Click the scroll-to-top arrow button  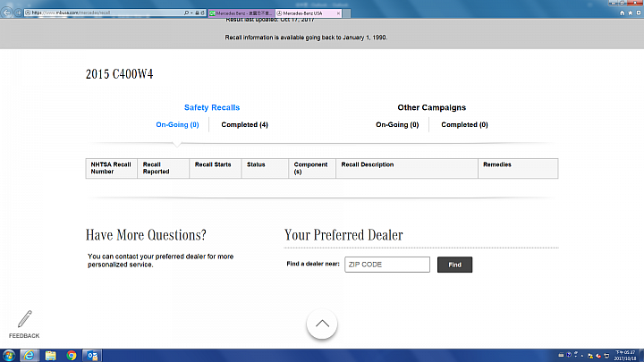[322, 324]
